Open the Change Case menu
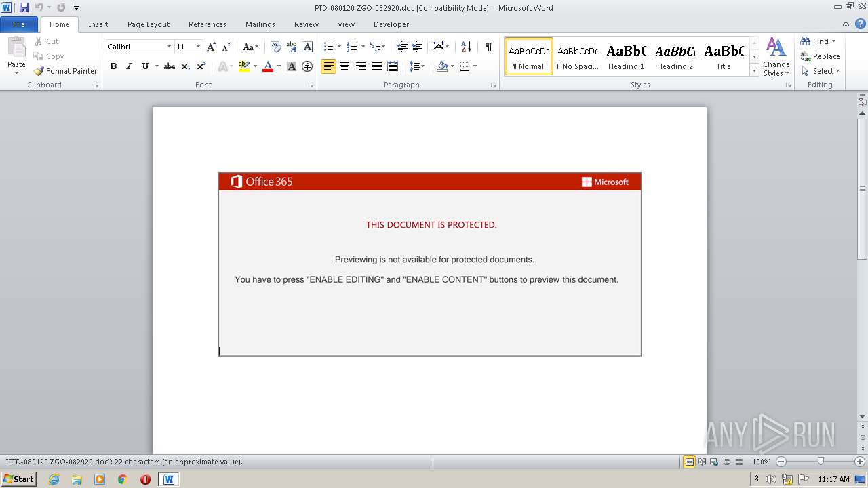 [250, 47]
